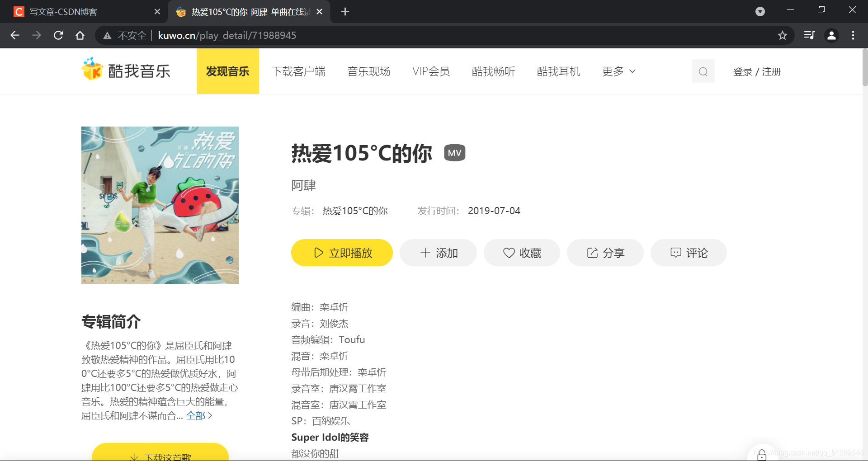Viewport: 868px width, 461px height.
Task: Click the browser forward arrow
Action: pos(37,35)
